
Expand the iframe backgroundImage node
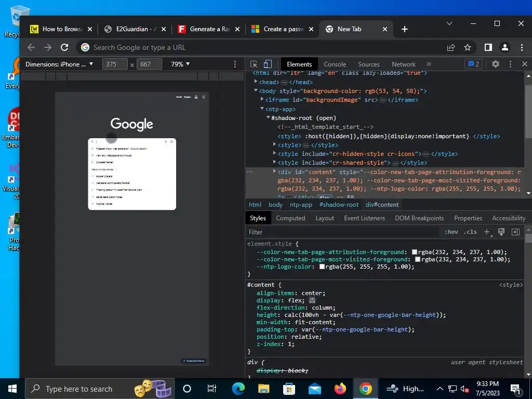(x=262, y=99)
